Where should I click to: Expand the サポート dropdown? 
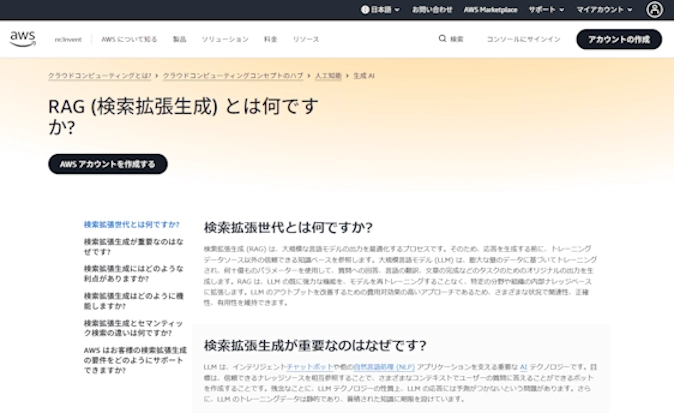click(546, 9)
